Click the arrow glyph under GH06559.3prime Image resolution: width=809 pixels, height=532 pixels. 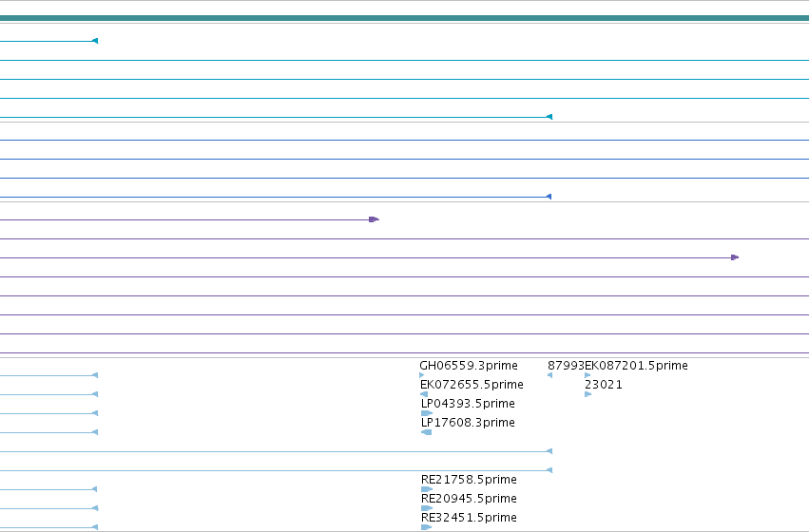pyautogui.click(x=422, y=375)
